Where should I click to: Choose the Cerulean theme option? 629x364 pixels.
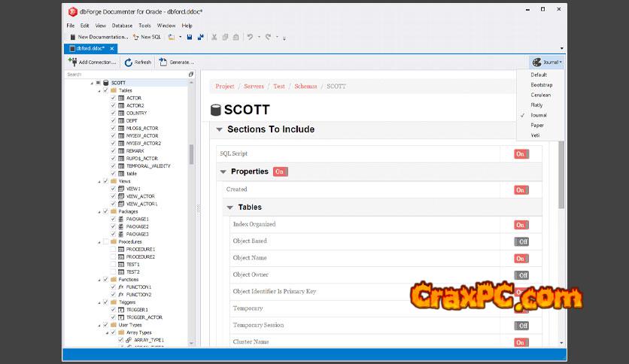[x=540, y=95]
